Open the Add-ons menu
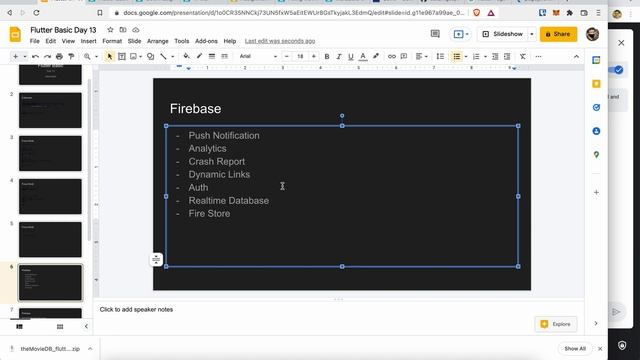Screen dimensions: 640x360 pyautogui.click(x=206, y=41)
